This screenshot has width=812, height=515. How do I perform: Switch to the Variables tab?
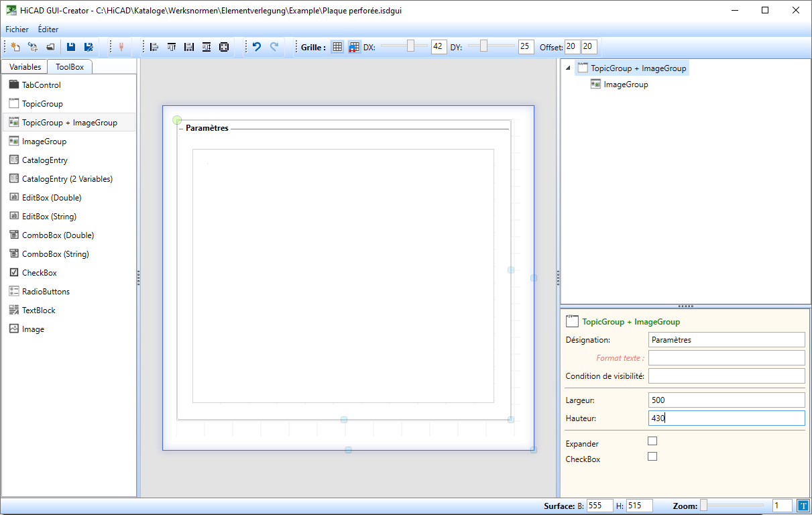[25, 67]
